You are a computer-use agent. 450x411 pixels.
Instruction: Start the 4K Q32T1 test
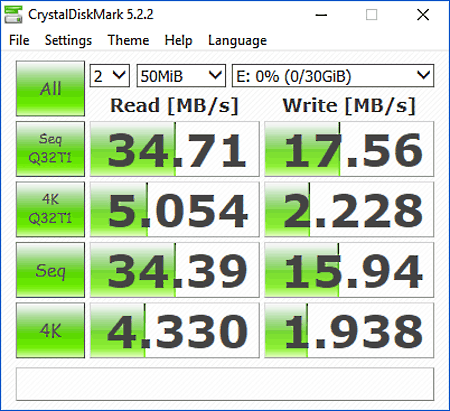(50, 209)
